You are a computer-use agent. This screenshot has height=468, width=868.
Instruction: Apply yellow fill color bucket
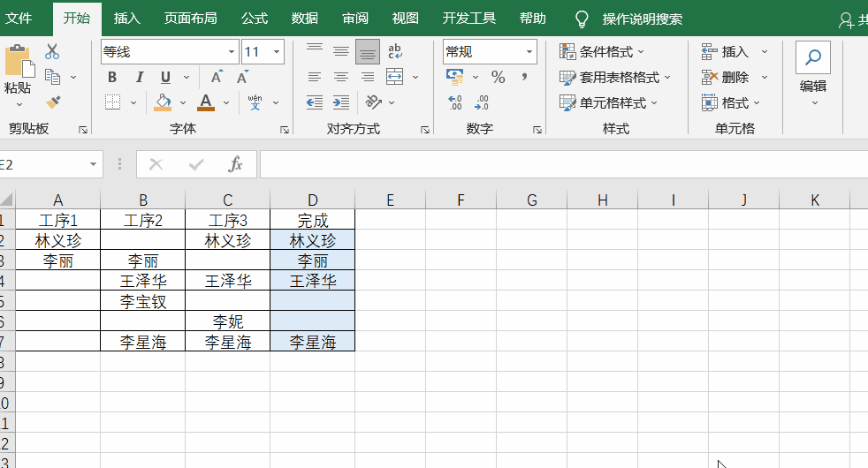pyautogui.click(x=162, y=102)
